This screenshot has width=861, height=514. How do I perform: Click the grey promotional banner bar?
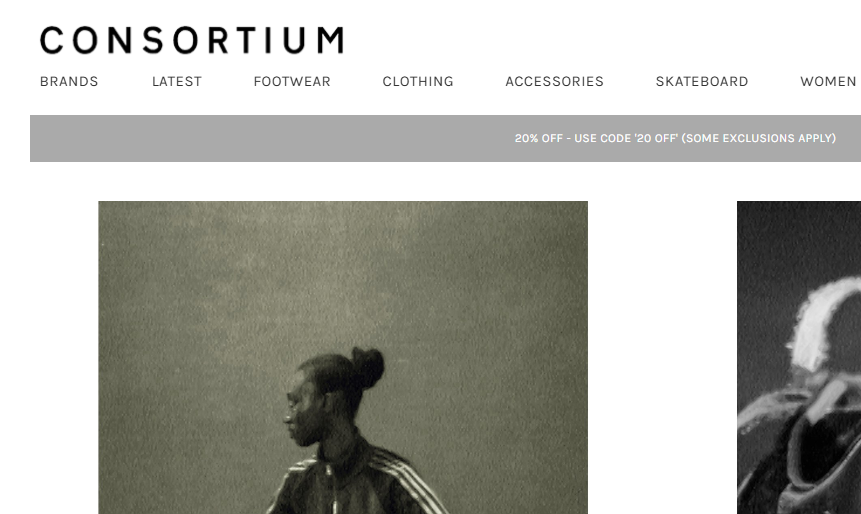[445, 138]
